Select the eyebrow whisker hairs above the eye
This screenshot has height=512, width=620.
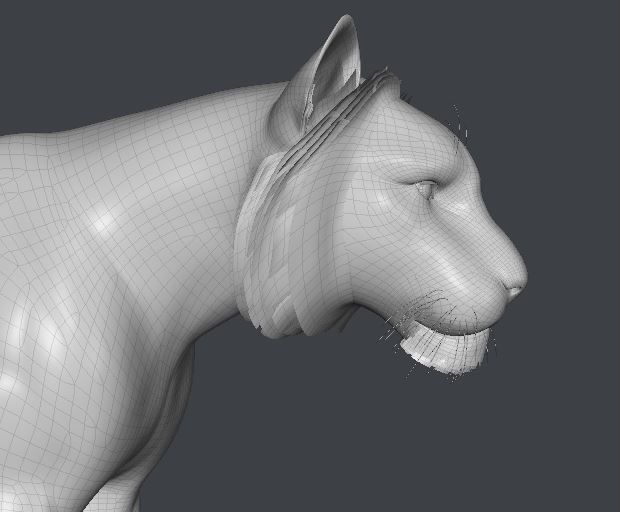[460, 125]
